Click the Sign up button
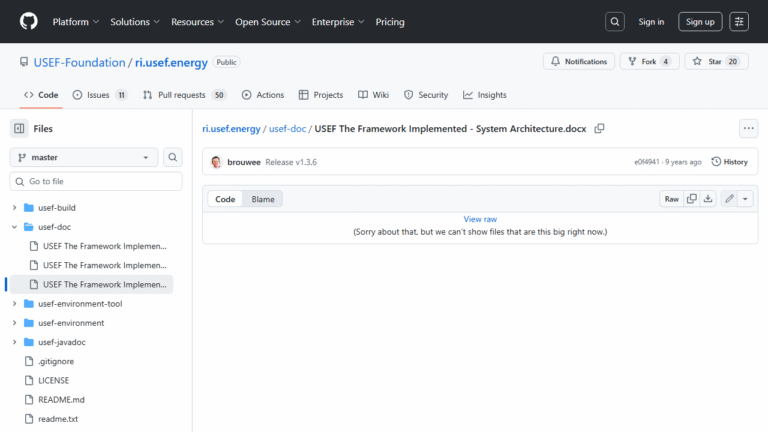The image size is (768, 432). pos(700,21)
